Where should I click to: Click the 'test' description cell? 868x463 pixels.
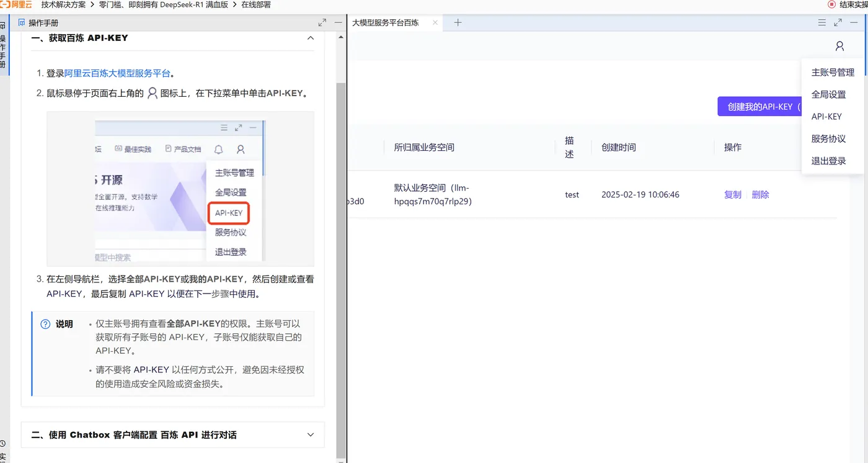tap(572, 195)
